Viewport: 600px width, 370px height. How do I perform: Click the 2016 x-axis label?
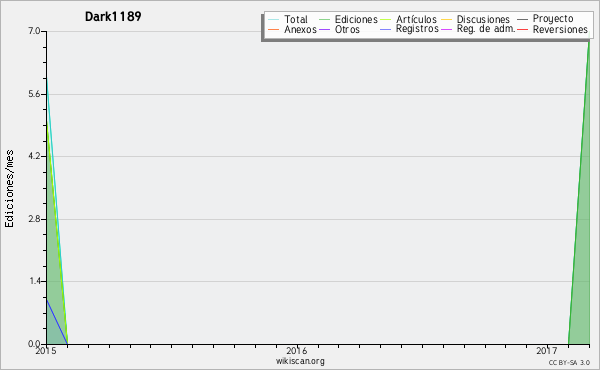tap(297, 351)
